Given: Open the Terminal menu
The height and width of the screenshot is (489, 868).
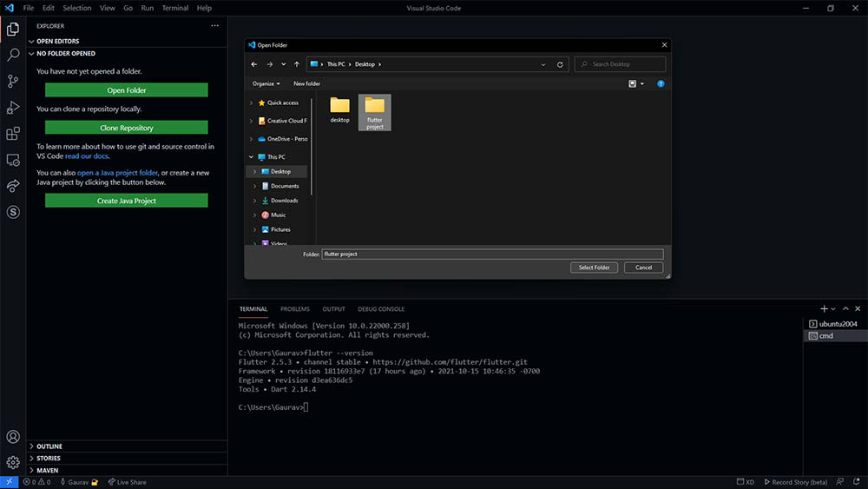Looking at the screenshot, I should 175,8.
